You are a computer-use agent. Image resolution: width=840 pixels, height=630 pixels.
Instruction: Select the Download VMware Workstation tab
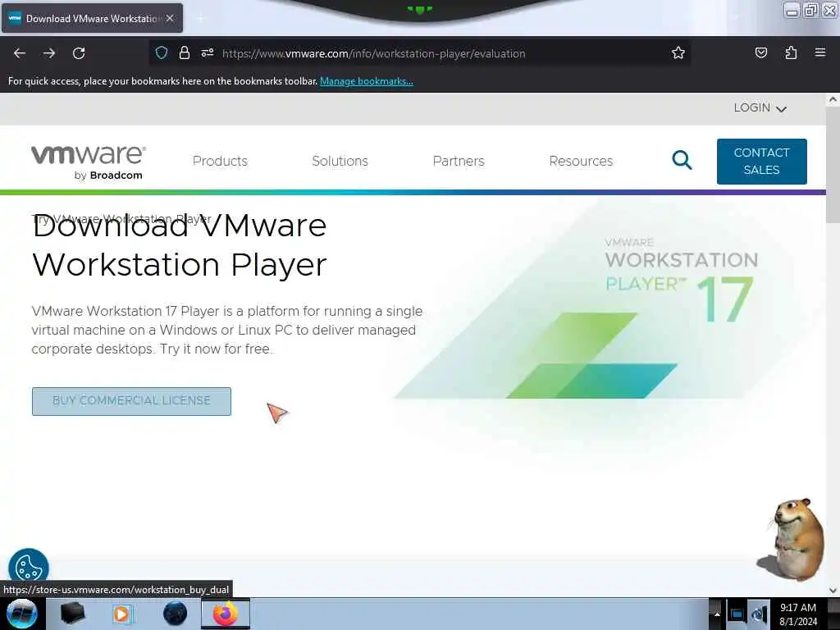(92, 18)
